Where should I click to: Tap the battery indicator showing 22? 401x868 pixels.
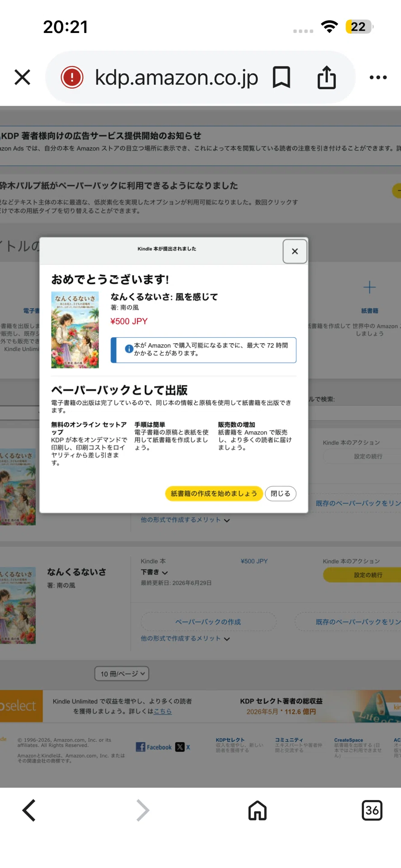tap(359, 27)
